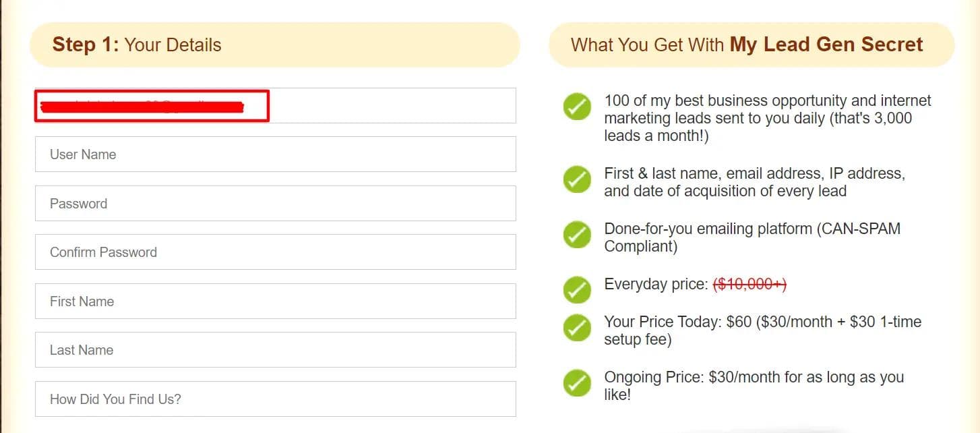Click the What You Get With My Lead Gen Secret banner
Screen dimensions: 980x433
click(x=747, y=45)
